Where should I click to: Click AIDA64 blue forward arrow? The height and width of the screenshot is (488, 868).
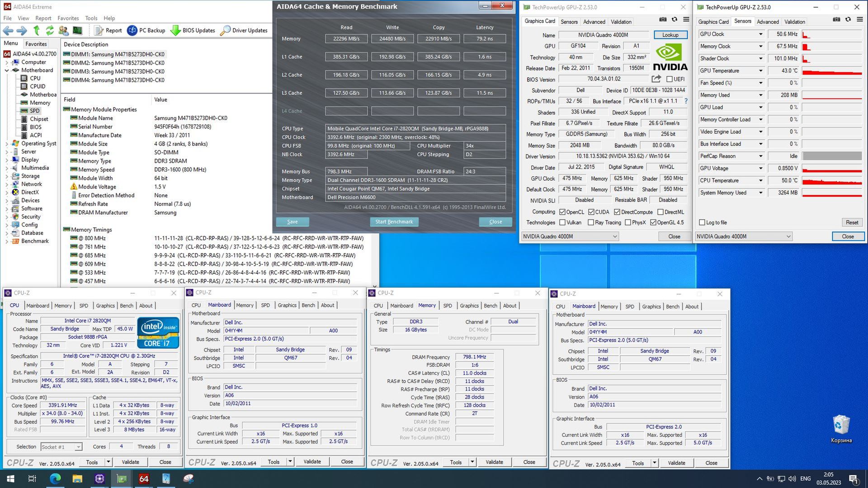[22, 30]
